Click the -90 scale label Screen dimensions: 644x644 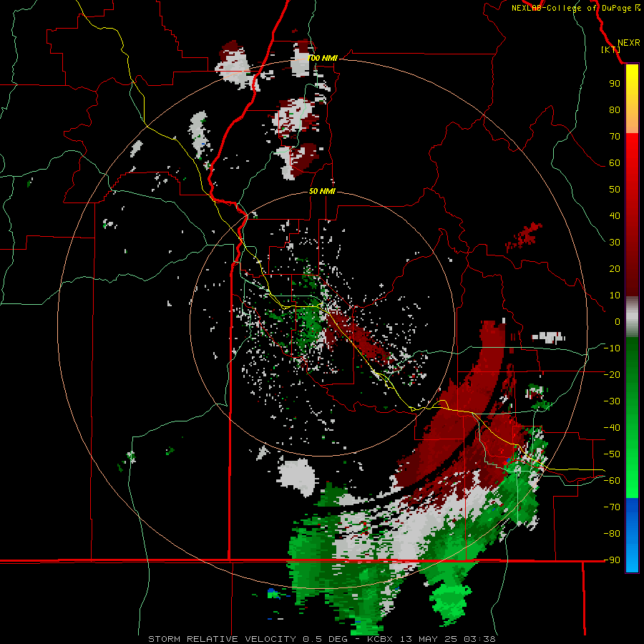[x=612, y=560]
